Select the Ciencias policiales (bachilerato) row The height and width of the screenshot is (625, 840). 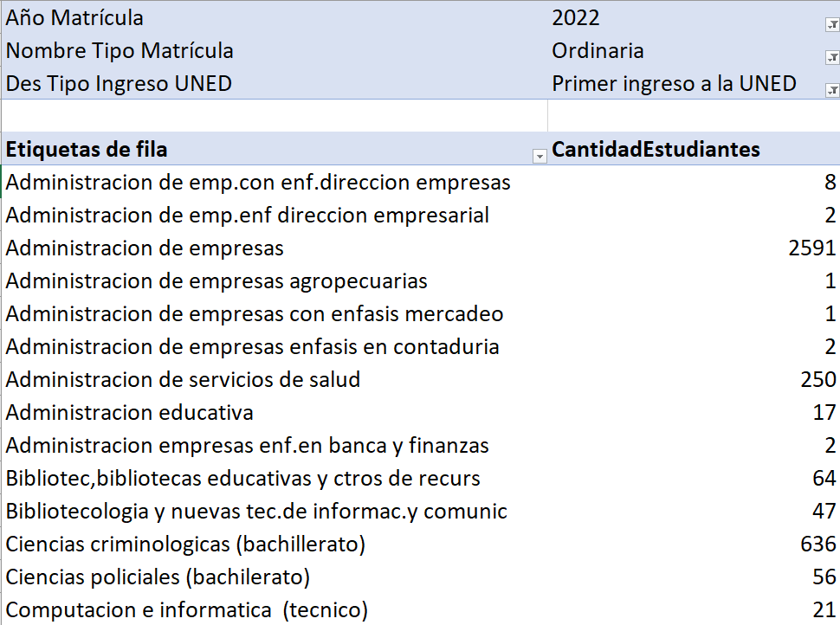pyautogui.click(x=158, y=577)
